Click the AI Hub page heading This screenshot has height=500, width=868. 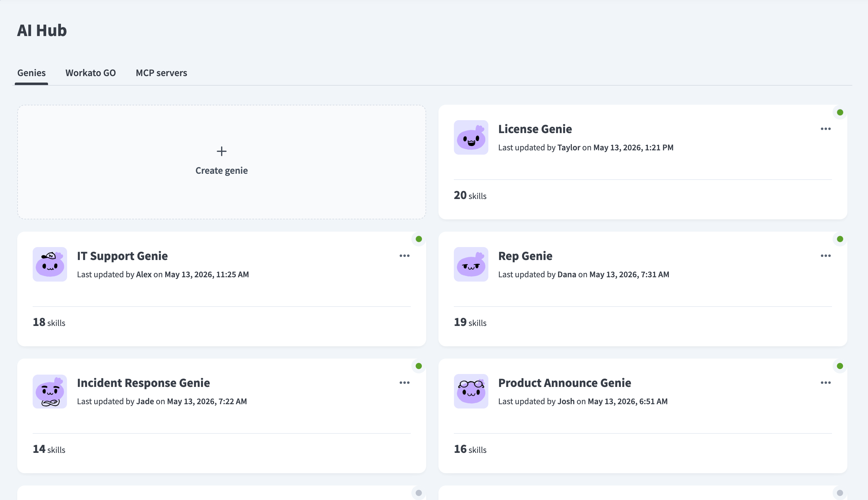tap(42, 30)
